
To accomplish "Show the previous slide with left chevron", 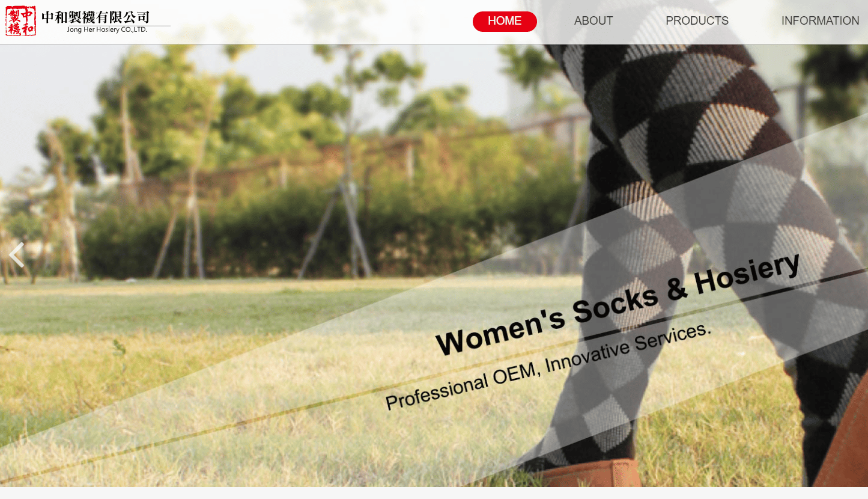I will point(17,255).
